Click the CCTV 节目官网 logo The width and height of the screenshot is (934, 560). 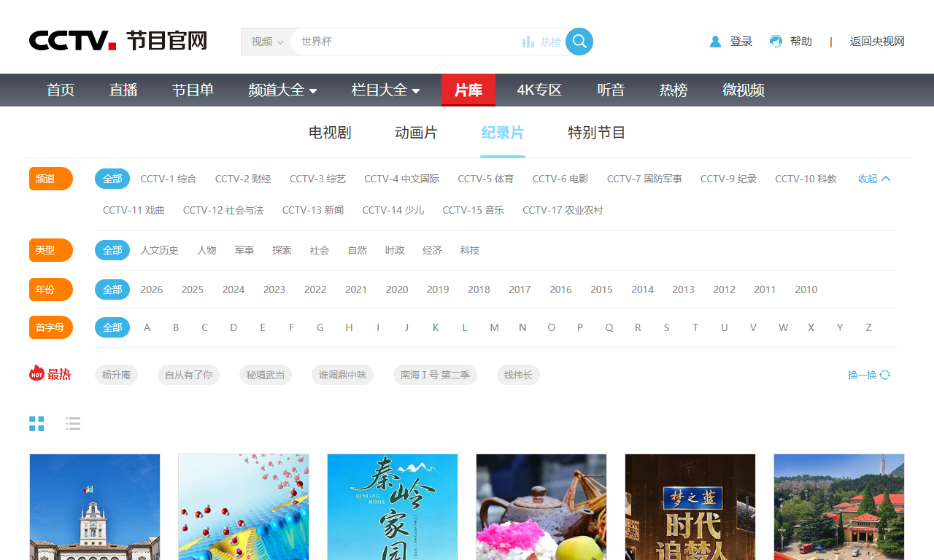[x=118, y=41]
